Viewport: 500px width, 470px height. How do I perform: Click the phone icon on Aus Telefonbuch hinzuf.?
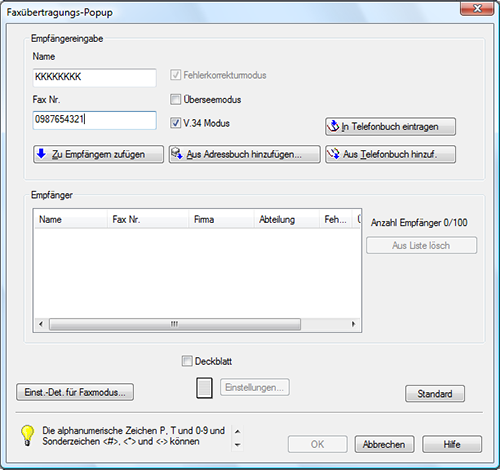click(333, 154)
